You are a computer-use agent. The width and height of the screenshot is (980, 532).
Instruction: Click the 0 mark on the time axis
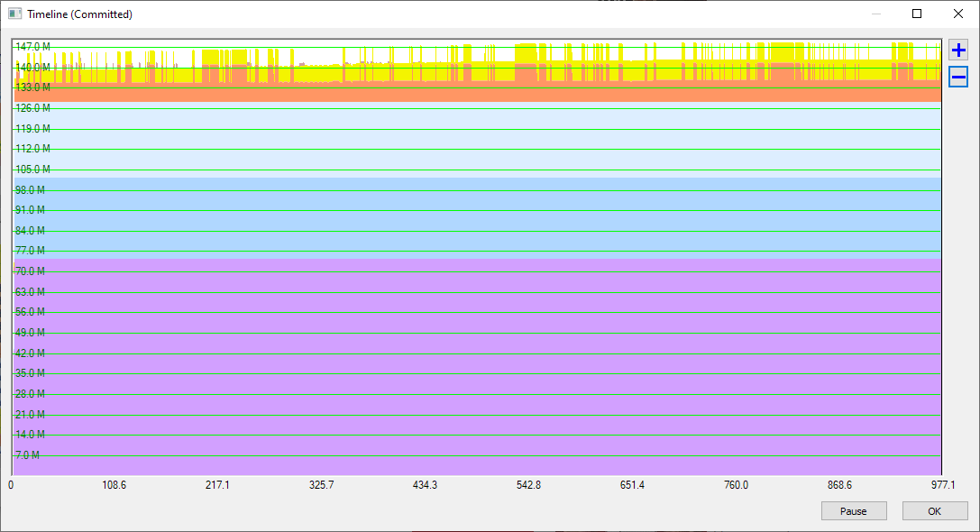(x=10, y=484)
